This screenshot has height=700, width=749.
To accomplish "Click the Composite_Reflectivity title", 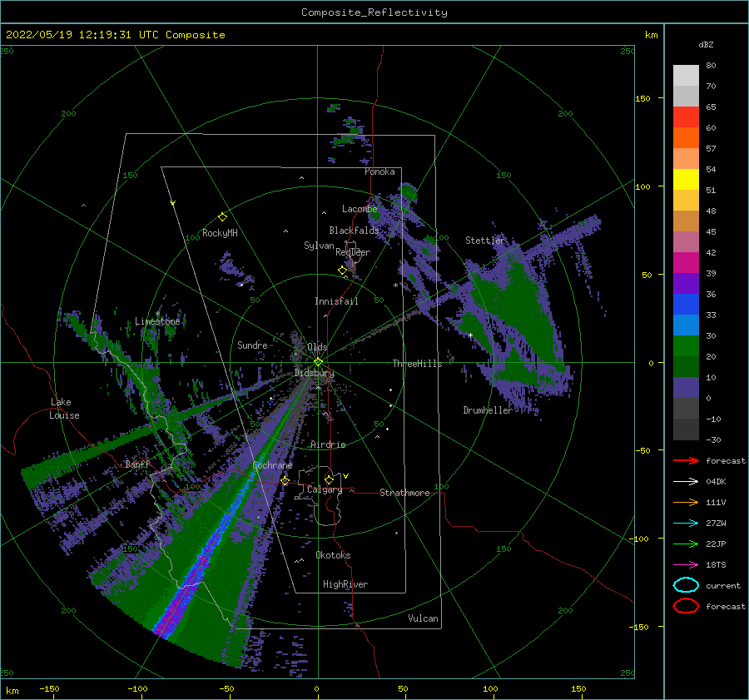I will [374, 12].
